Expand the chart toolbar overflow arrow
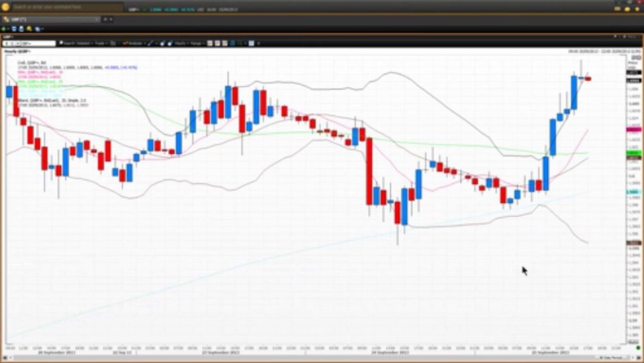644x363 pixels. 258,43
